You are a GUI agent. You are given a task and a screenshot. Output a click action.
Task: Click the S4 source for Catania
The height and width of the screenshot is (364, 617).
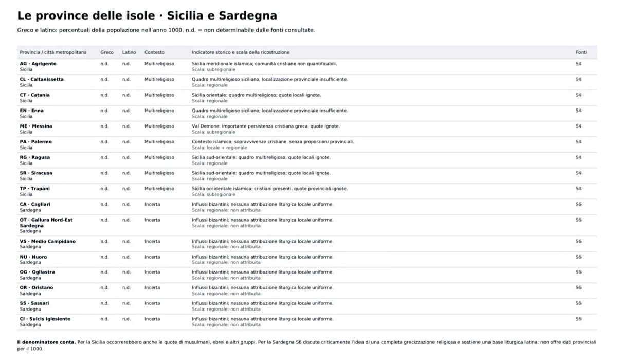[x=578, y=95]
